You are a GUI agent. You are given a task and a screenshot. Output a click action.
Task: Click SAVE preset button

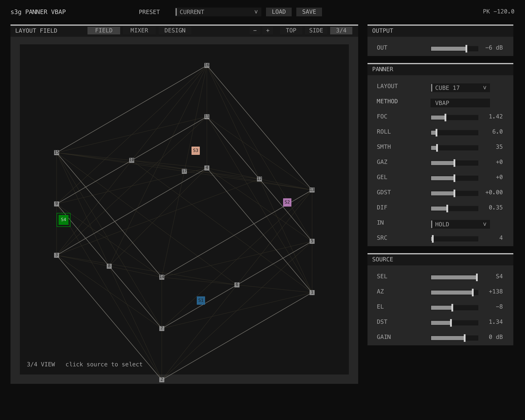(x=309, y=12)
